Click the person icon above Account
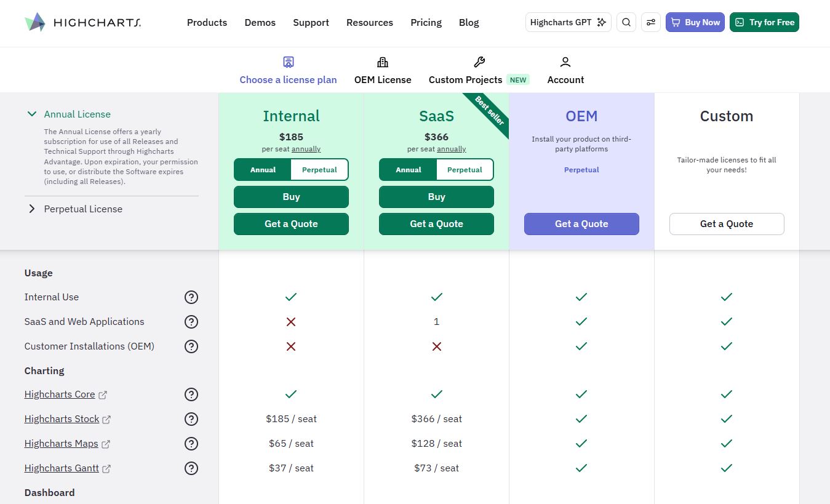 pyautogui.click(x=565, y=62)
